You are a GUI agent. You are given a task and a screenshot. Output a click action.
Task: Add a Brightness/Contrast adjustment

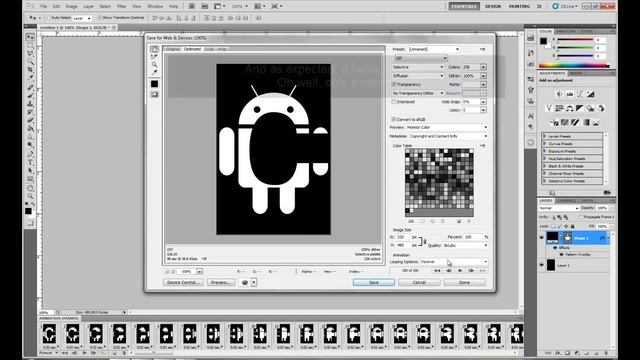click(559, 94)
